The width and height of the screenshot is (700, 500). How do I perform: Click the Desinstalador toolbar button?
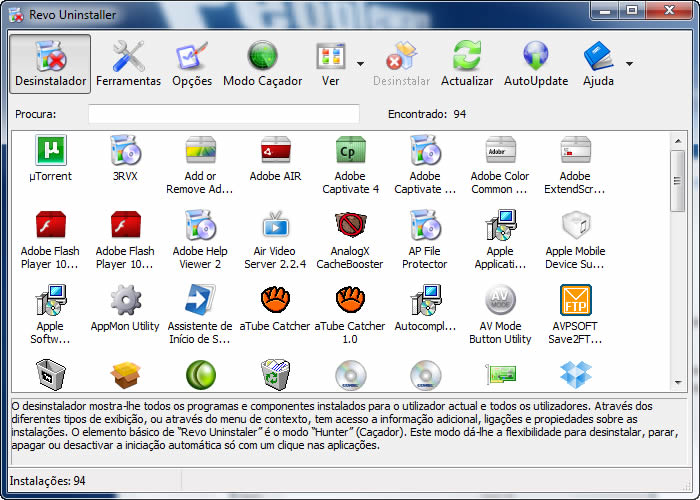click(51, 64)
